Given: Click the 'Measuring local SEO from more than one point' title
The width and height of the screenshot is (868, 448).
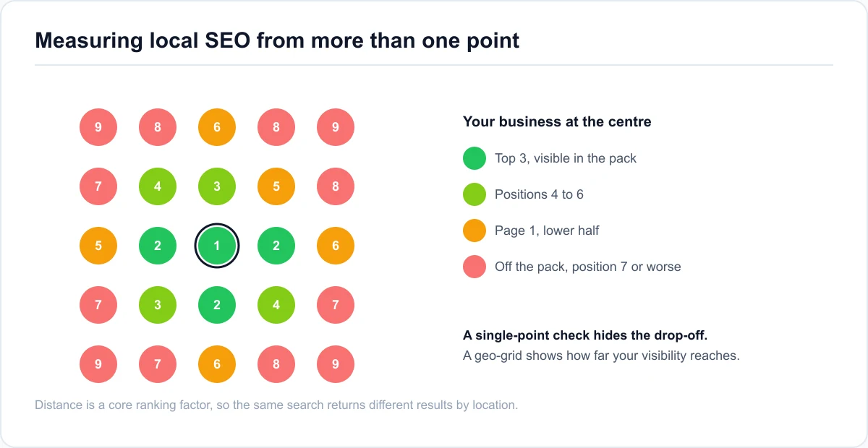Looking at the screenshot, I should pyautogui.click(x=277, y=40).
